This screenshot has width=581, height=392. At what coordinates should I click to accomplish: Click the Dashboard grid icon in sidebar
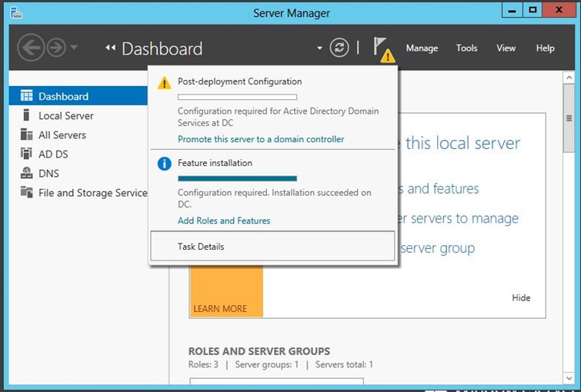pos(26,96)
